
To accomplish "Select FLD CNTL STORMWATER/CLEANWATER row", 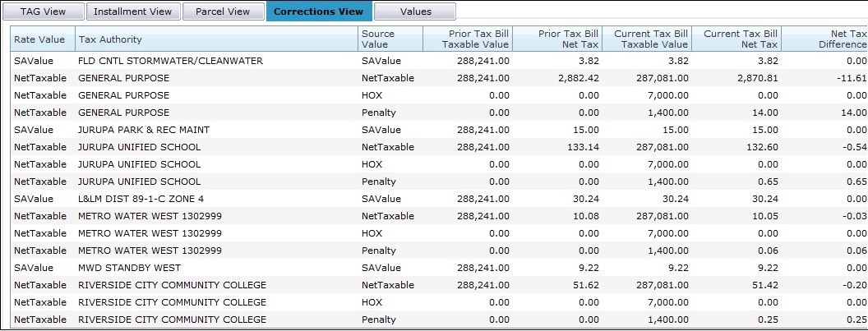I will [439, 61].
